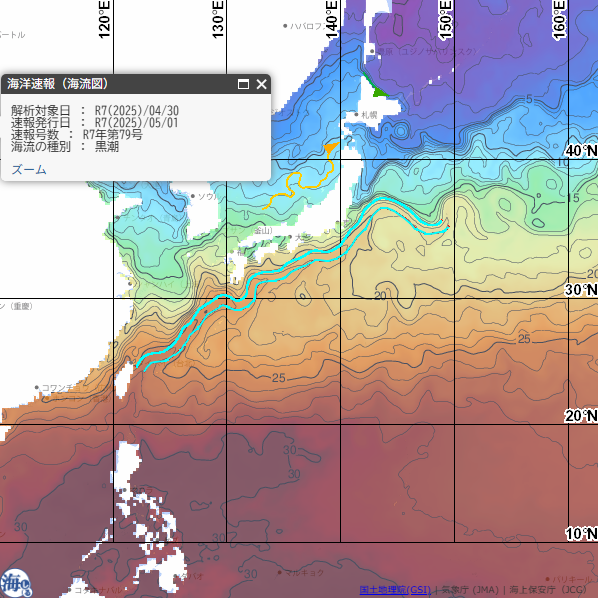Open the 国土地理院(GSI) attribution link
Viewport: 598px width, 598px height.
tap(395, 590)
